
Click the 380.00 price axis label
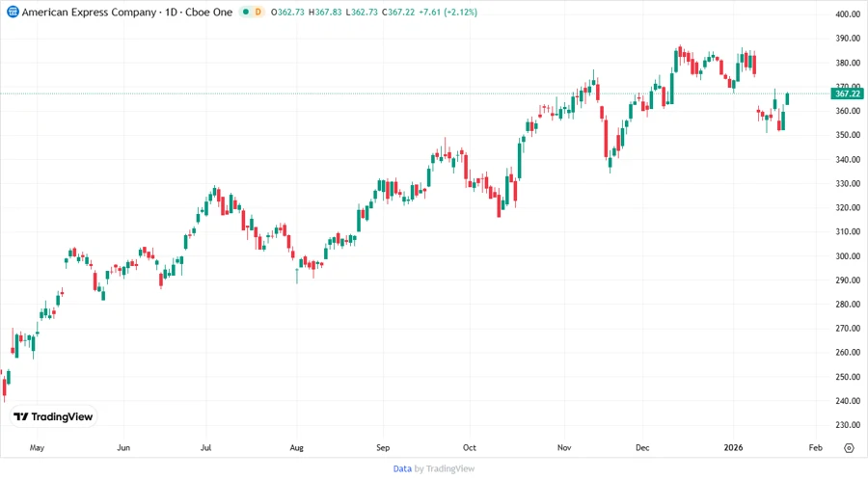(848, 63)
